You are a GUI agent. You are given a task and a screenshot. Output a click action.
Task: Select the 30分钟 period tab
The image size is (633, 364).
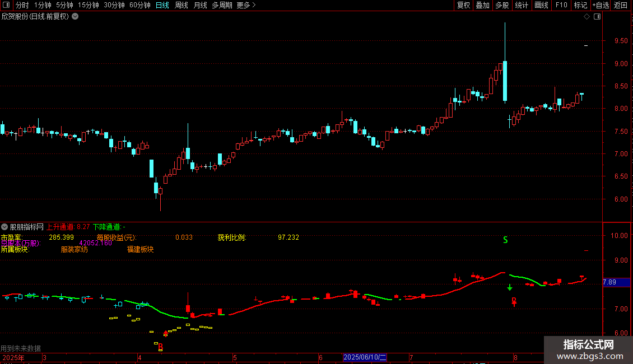click(114, 5)
